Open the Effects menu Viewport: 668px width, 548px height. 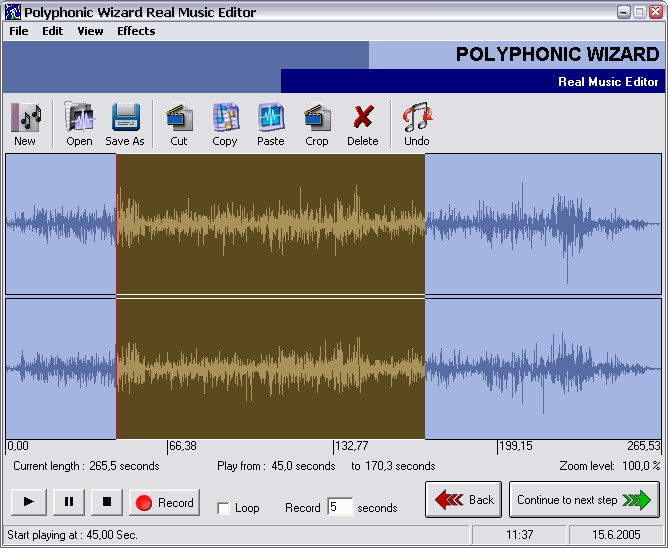pos(136,31)
